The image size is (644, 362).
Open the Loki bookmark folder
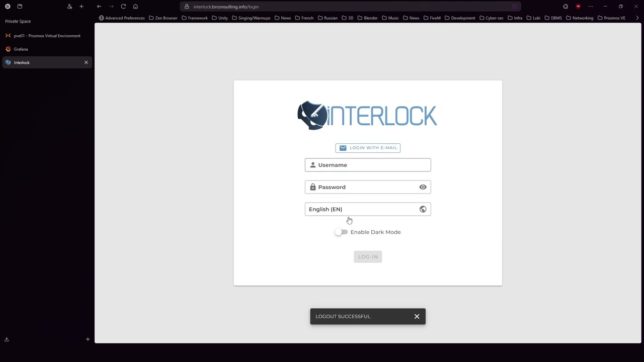pyautogui.click(x=533, y=18)
